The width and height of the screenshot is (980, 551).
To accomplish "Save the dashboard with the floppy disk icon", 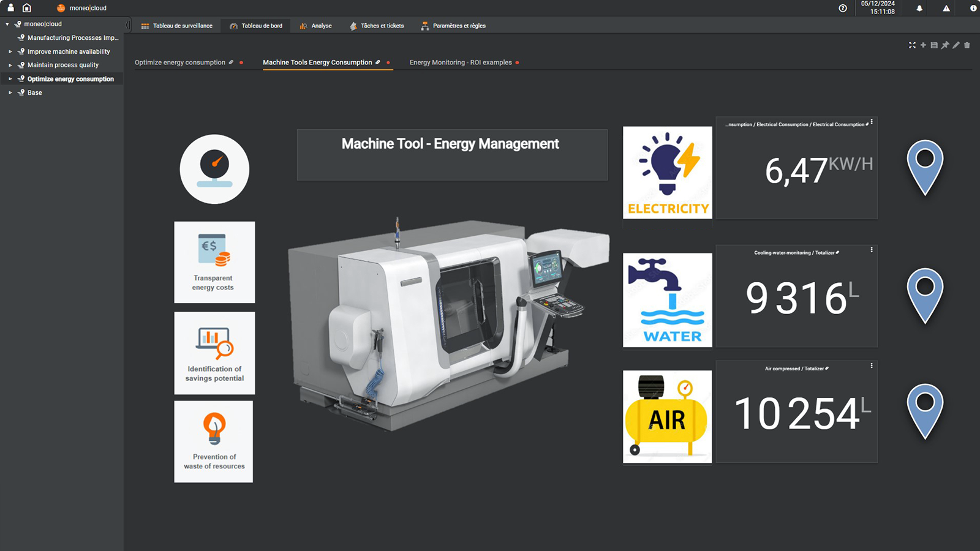I will tap(933, 45).
